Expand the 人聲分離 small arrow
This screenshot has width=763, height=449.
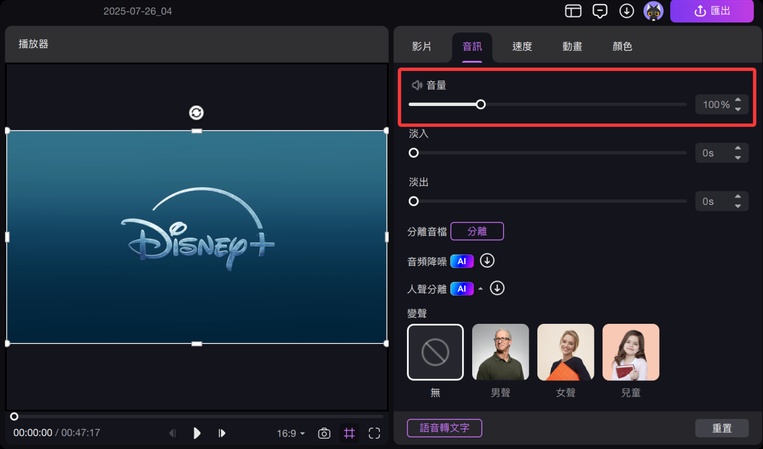click(x=481, y=289)
